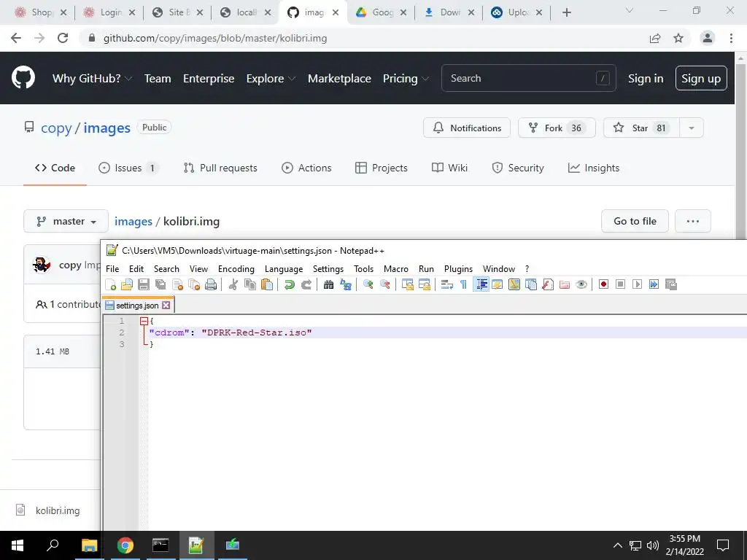The height and width of the screenshot is (560, 747).
Task: Click the Zoom Out magnifier icon
Action: click(x=385, y=285)
